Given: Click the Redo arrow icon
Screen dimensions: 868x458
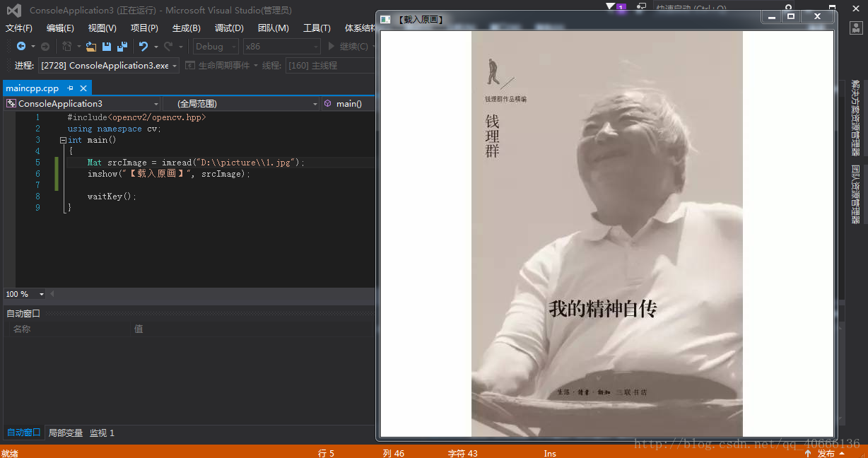Looking at the screenshot, I should pos(168,47).
